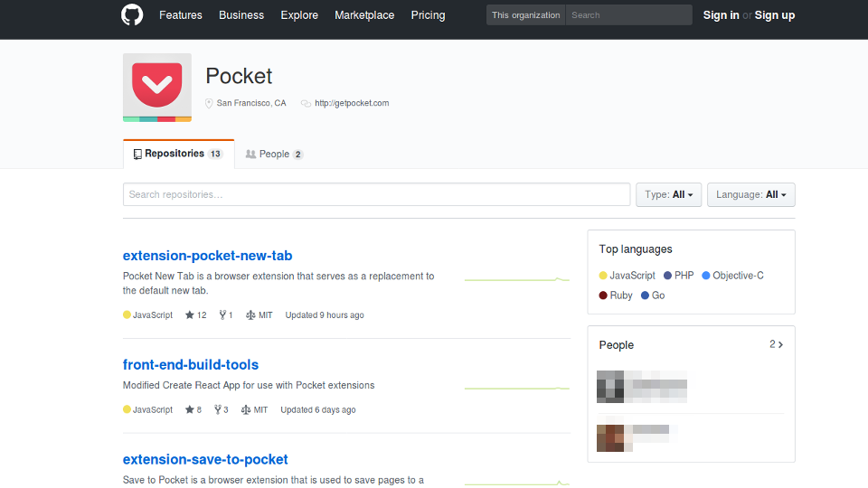The width and height of the screenshot is (868, 488).
Task: Open forks icon for front-end-build-tools
Action: tap(218, 409)
